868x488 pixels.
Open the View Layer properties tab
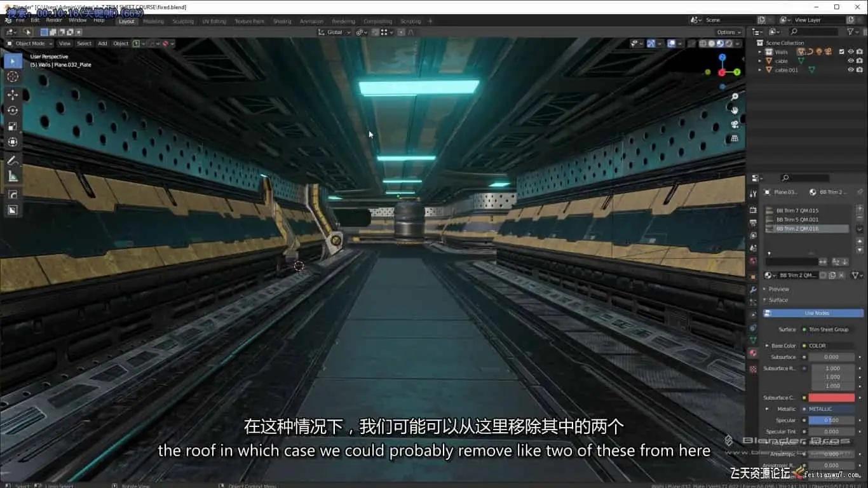tap(753, 235)
